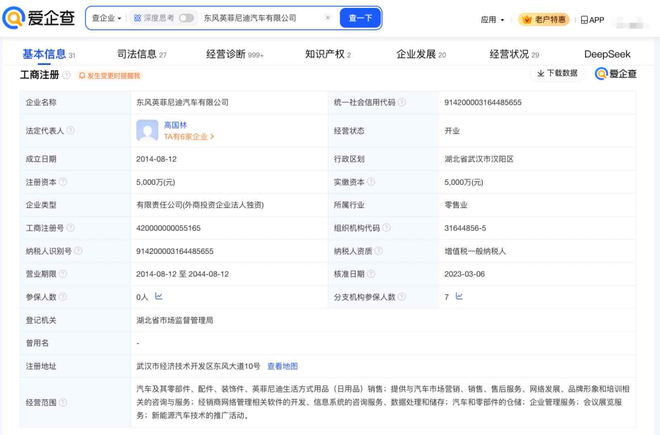The width and height of the screenshot is (660, 435).
Task: Toggle the 深度思考 switch
Action: (186, 18)
